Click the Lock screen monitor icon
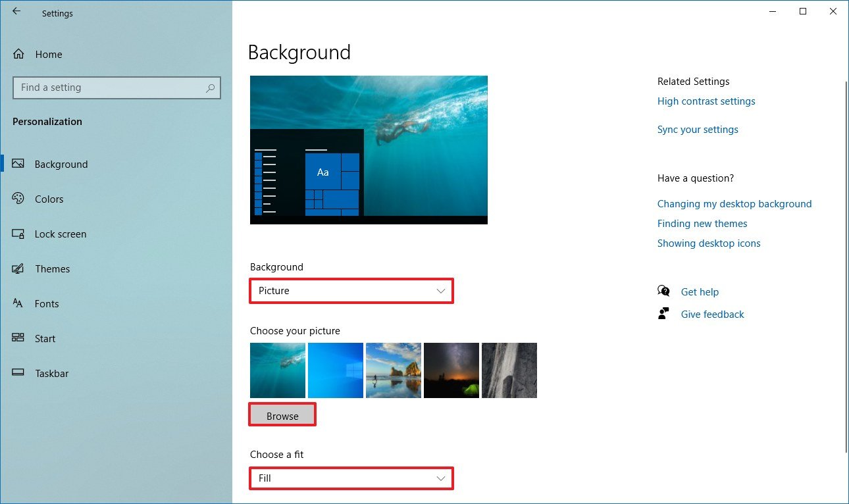 click(18, 234)
